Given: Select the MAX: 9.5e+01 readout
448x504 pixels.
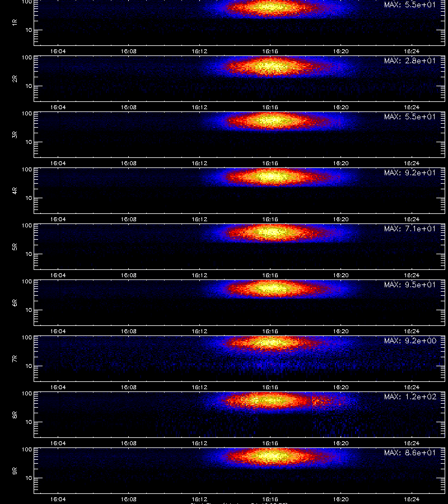Looking at the screenshot, I should [410, 284].
